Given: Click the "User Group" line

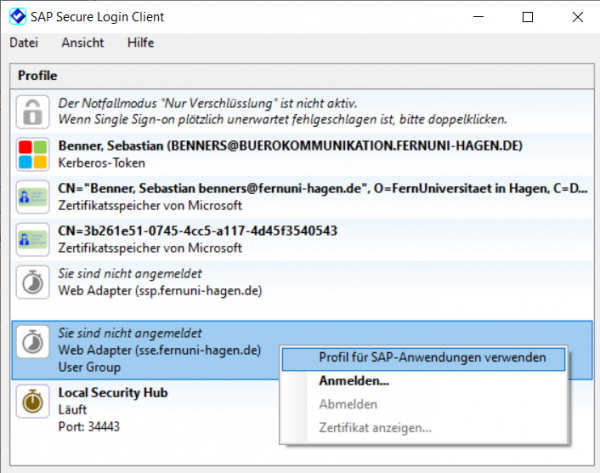Looking at the screenshot, I should pos(89,367).
